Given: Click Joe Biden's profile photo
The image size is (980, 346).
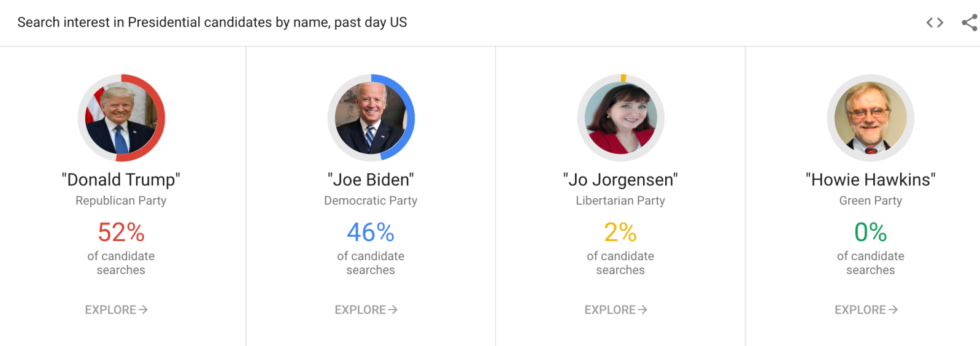Looking at the screenshot, I should click(371, 118).
